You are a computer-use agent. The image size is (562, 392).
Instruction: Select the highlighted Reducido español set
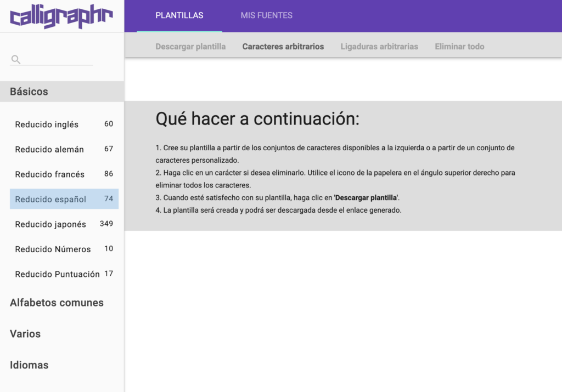pos(50,199)
